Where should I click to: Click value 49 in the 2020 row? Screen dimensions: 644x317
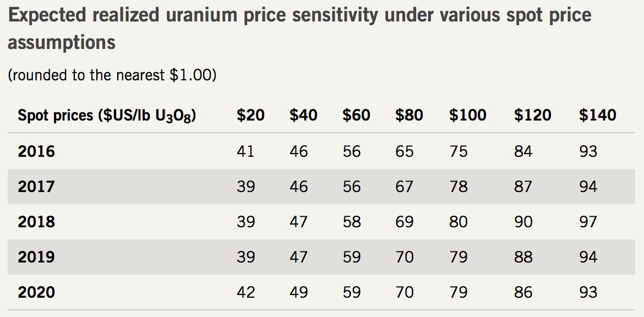click(x=298, y=292)
